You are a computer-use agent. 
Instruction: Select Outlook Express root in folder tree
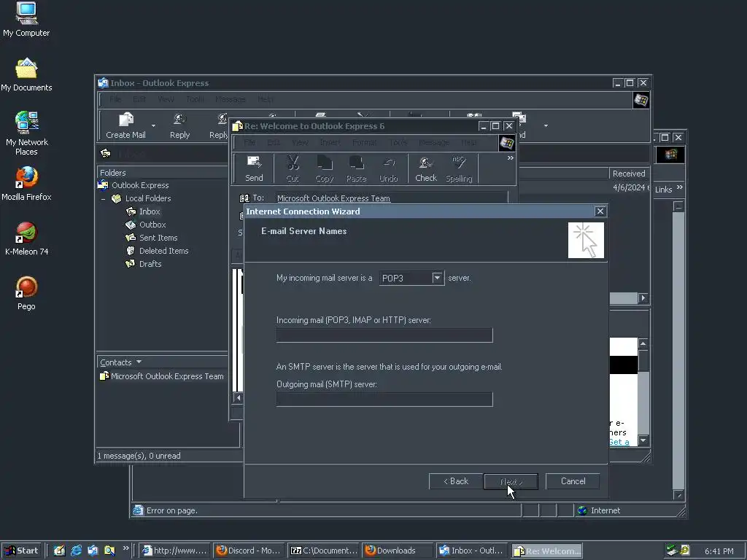pos(140,185)
